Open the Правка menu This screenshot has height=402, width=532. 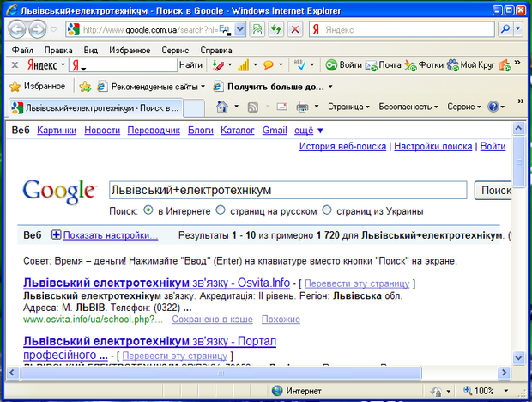pyautogui.click(x=58, y=50)
